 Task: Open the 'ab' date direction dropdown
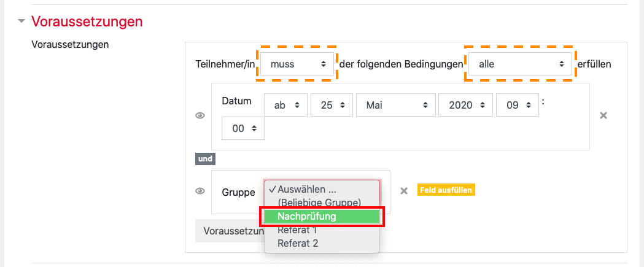pos(285,105)
